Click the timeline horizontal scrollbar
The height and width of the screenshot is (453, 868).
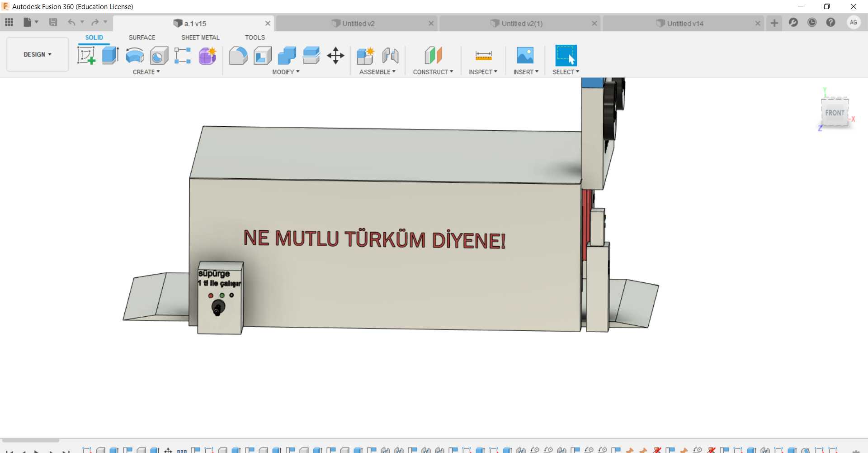tap(31, 440)
